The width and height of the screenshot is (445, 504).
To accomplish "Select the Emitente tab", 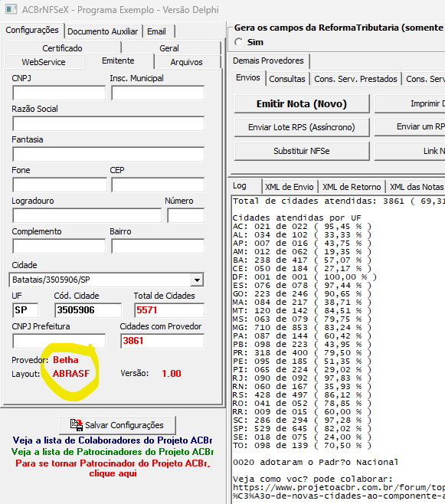I will (x=118, y=61).
